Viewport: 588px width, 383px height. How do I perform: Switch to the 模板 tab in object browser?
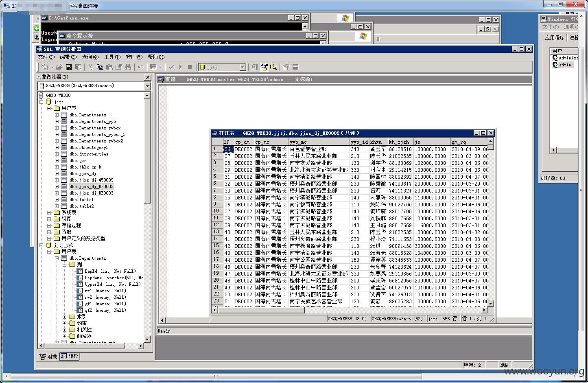(70, 356)
